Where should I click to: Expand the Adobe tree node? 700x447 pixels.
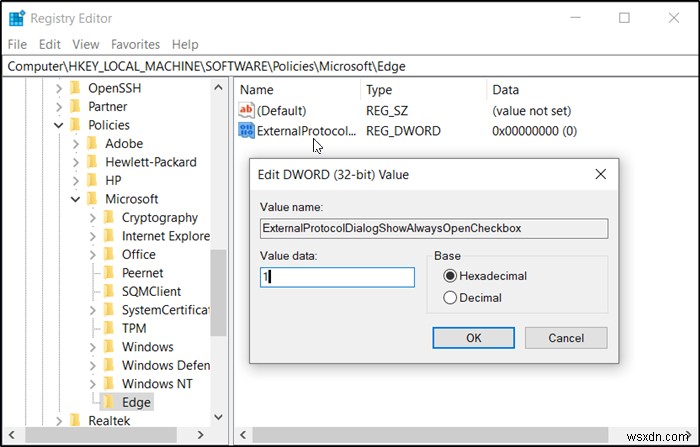click(75, 144)
